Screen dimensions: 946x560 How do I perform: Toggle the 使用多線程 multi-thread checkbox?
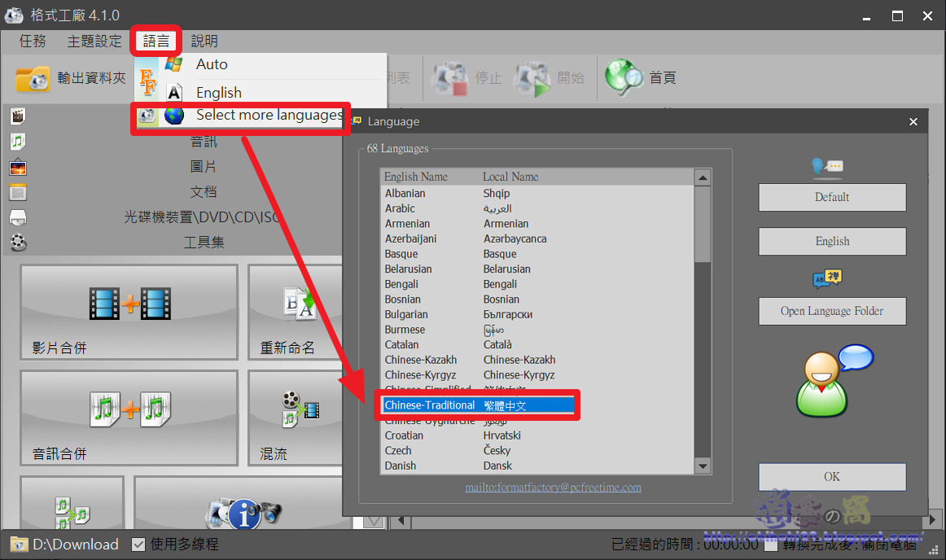click(138, 545)
